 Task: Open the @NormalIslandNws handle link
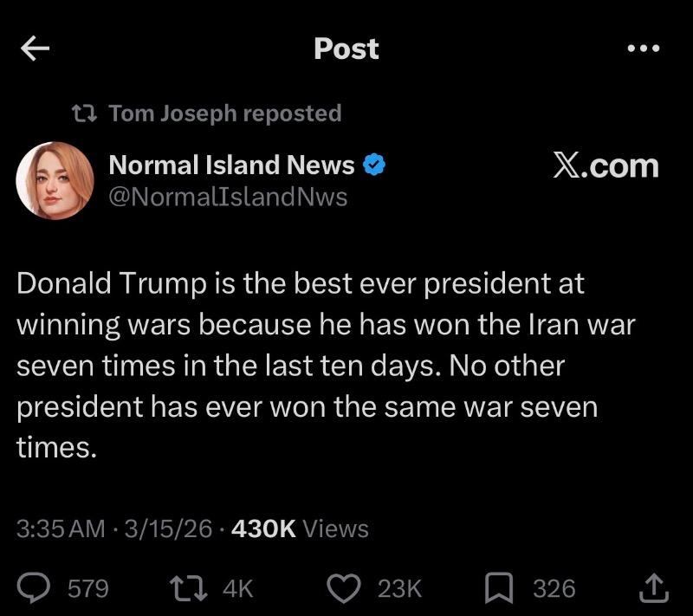pyautogui.click(x=227, y=197)
